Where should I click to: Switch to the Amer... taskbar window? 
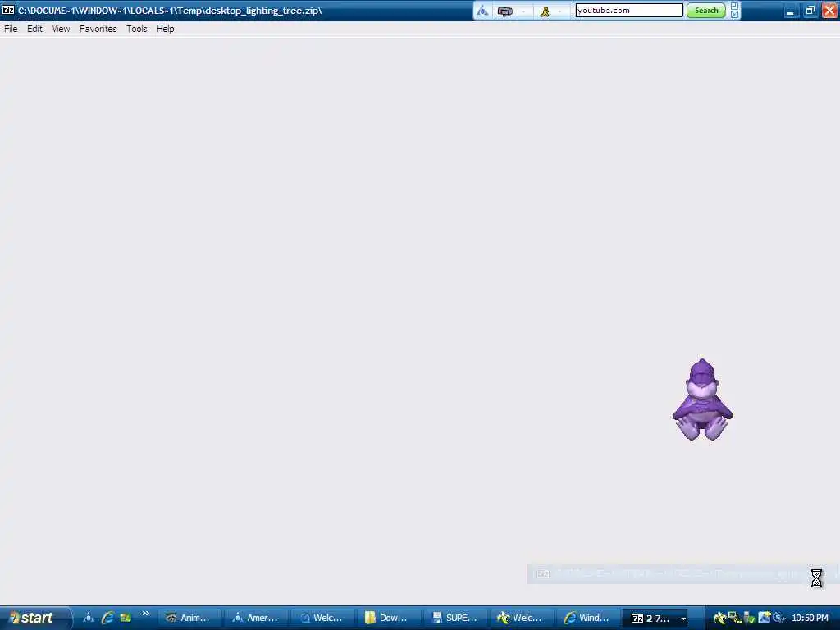(257, 618)
